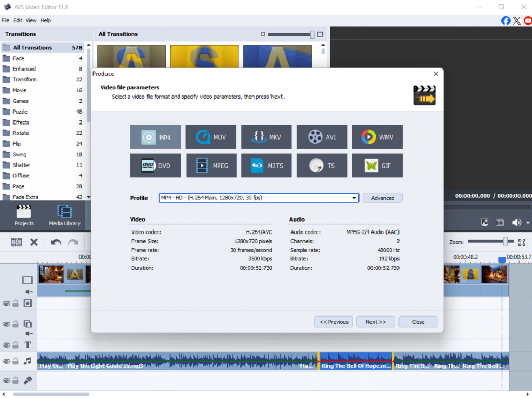Adjust the timeline Zoom slider

point(505,242)
